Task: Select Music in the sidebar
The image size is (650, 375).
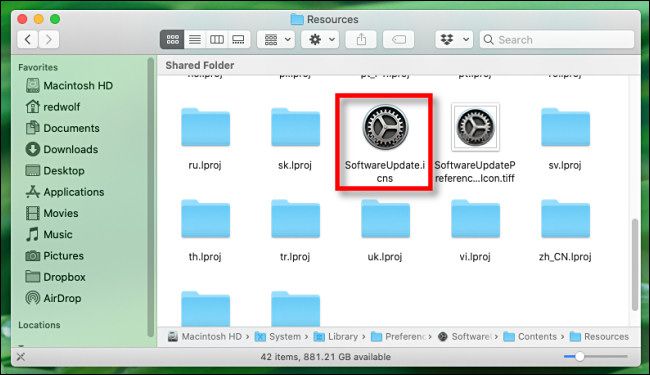Action: pos(49,235)
